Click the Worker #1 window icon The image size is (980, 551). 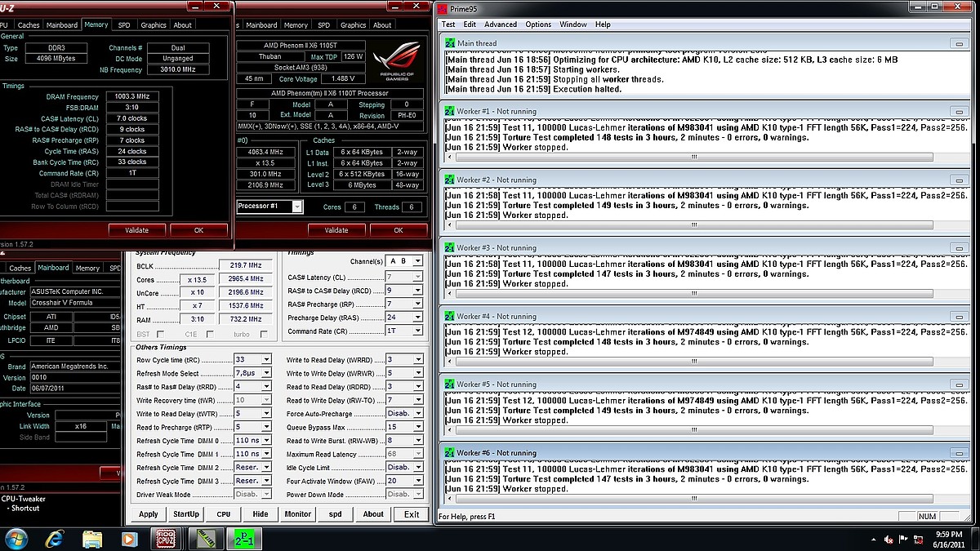[450, 111]
